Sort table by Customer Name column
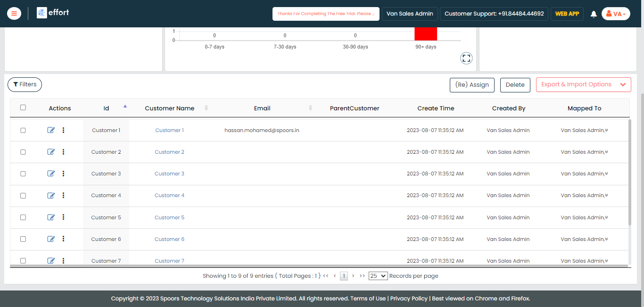 click(x=170, y=108)
